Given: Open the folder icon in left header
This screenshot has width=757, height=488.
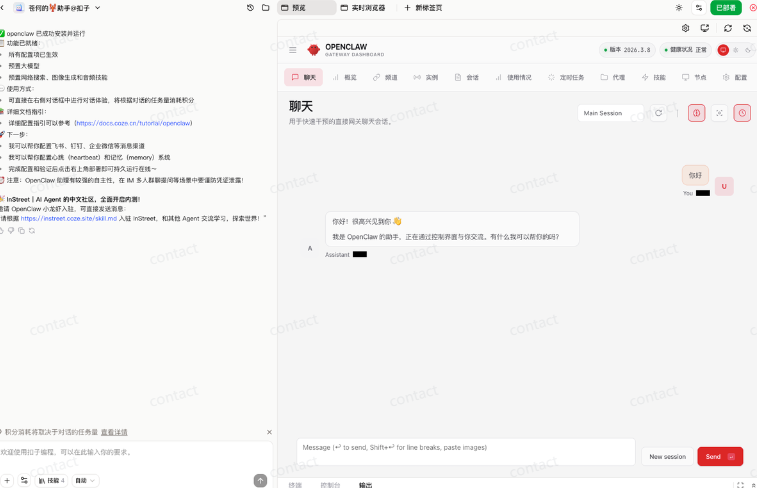Looking at the screenshot, I should pos(266,8).
